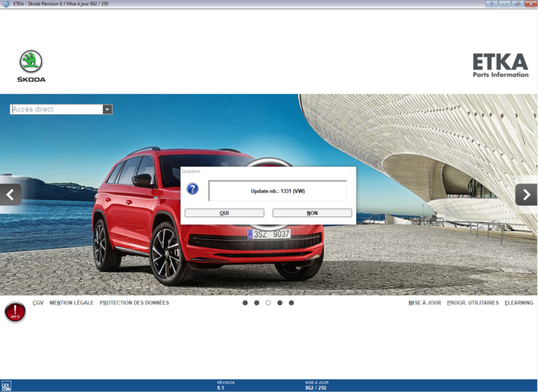Select the first carousel dot
Image resolution: width=538 pixels, height=392 pixels.
click(x=245, y=303)
